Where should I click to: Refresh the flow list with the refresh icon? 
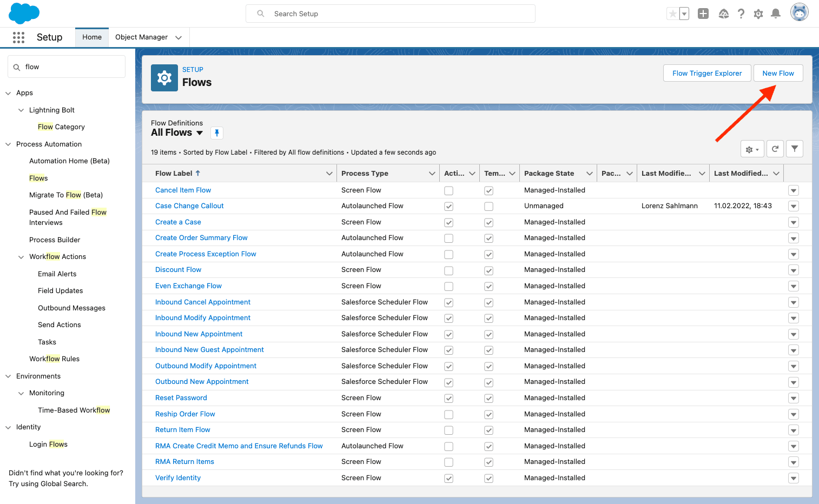tap(775, 149)
